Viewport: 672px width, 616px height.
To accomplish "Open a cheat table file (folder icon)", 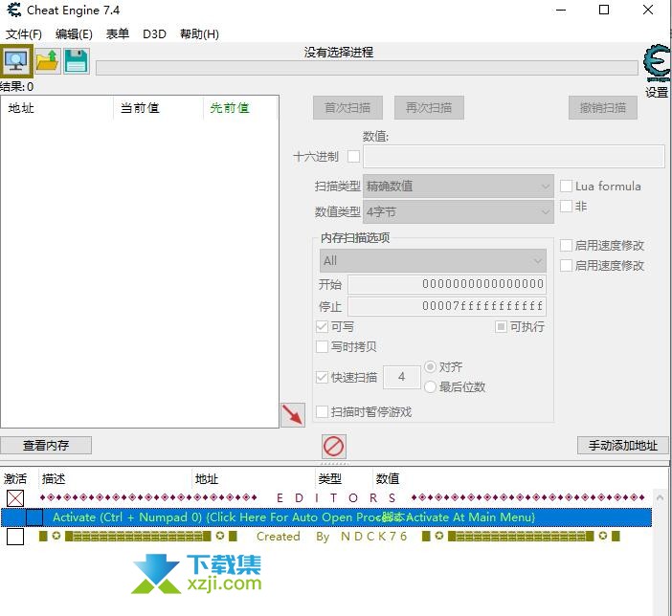I will pyautogui.click(x=47, y=61).
